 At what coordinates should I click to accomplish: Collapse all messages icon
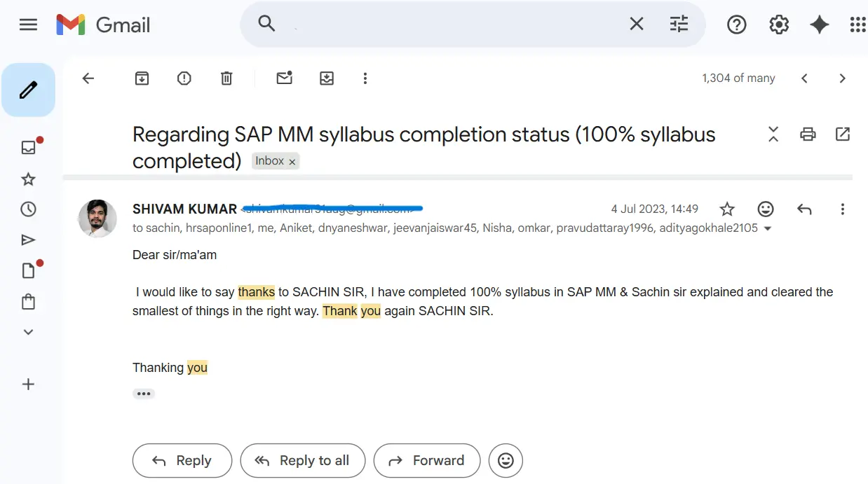coord(773,134)
